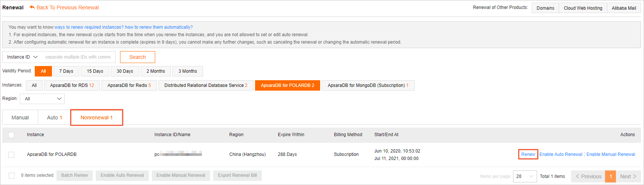Filter by ApsaraDB for POLARDB instances
This screenshot has height=185, width=644.
tap(288, 85)
